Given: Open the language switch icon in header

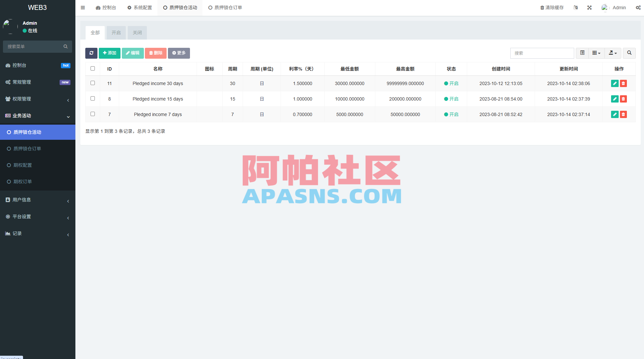Looking at the screenshot, I should tap(576, 8).
